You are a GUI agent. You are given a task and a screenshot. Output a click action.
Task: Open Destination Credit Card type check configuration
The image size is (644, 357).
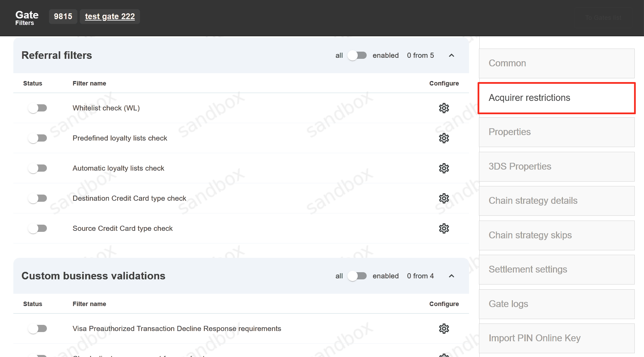(x=444, y=198)
